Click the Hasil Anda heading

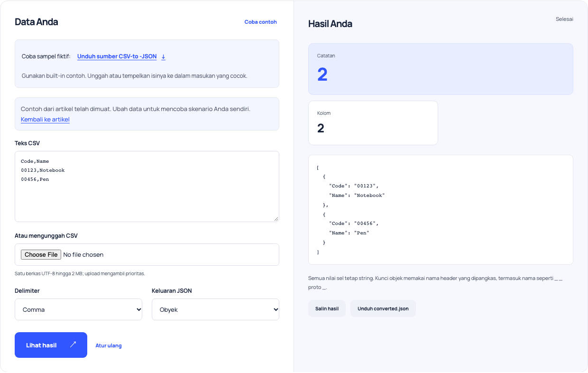tap(330, 24)
